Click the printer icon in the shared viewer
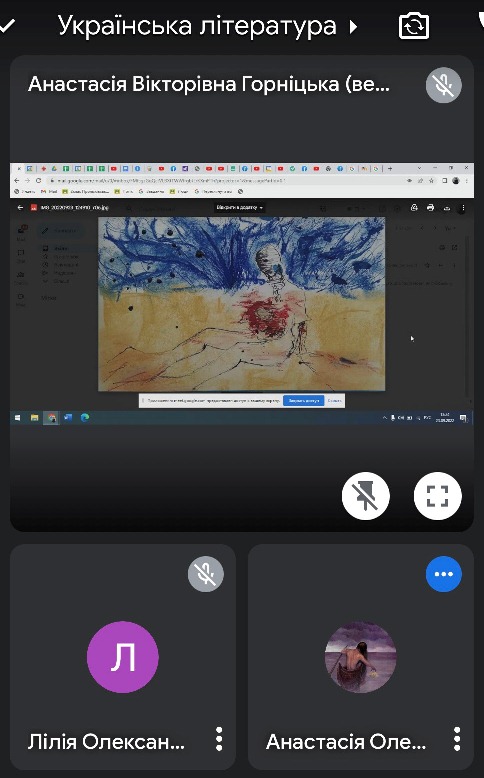Image resolution: width=484 pixels, height=778 pixels. click(x=430, y=207)
